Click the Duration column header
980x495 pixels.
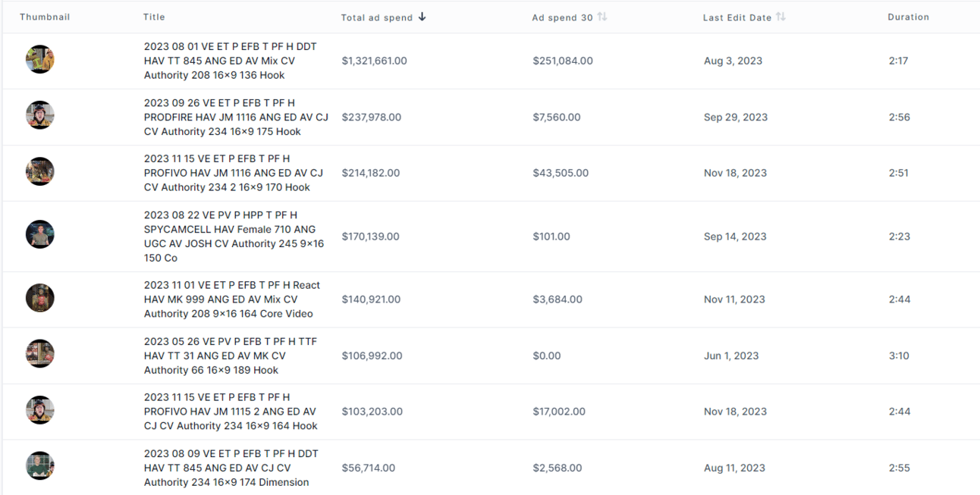pyautogui.click(x=908, y=17)
